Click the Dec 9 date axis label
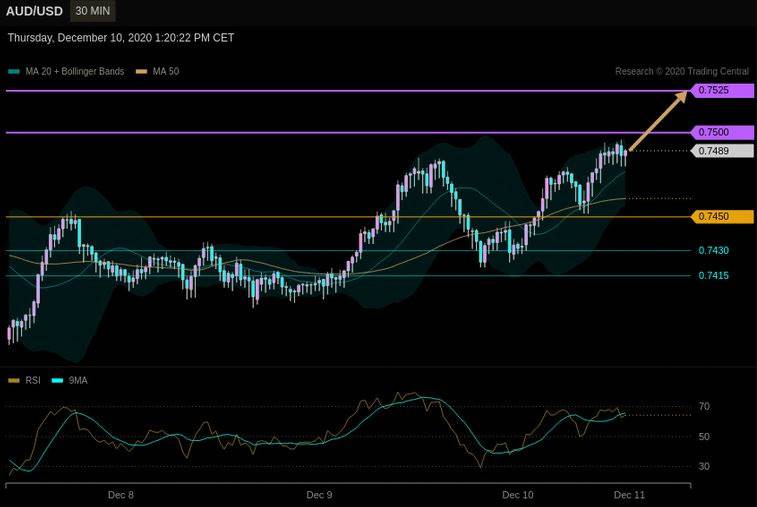This screenshot has height=507, width=757. click(319, 495)
